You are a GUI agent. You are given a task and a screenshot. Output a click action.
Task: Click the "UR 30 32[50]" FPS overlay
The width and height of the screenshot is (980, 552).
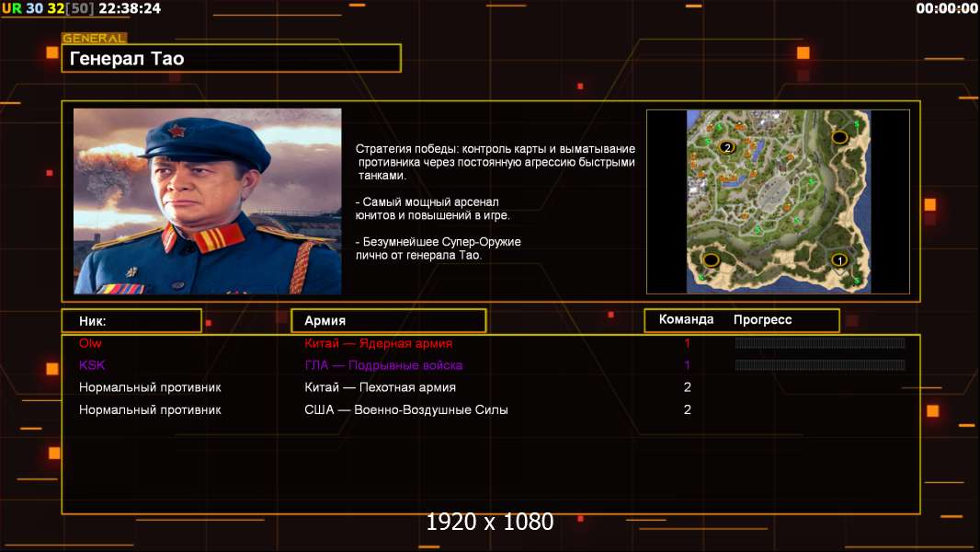click(48, 8)
